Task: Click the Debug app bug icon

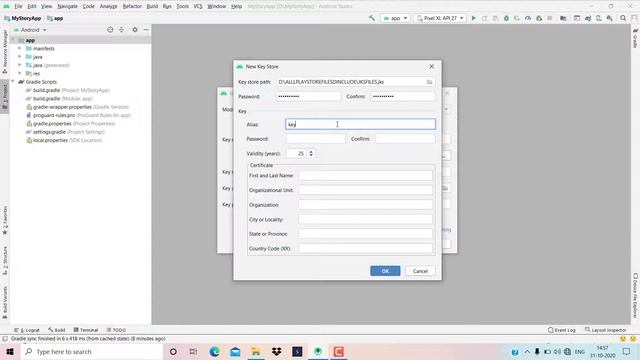Action: [506, 18]
